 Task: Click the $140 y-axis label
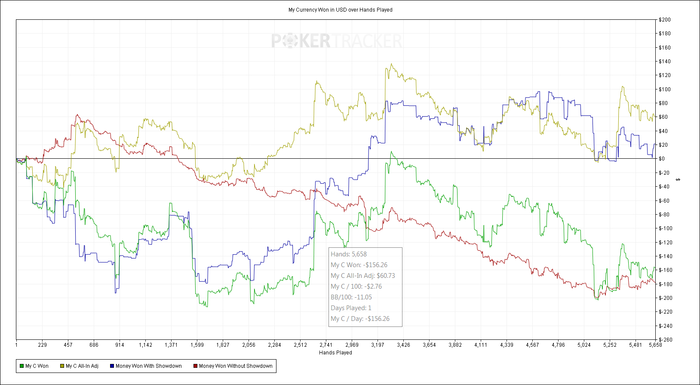(664, 61)
